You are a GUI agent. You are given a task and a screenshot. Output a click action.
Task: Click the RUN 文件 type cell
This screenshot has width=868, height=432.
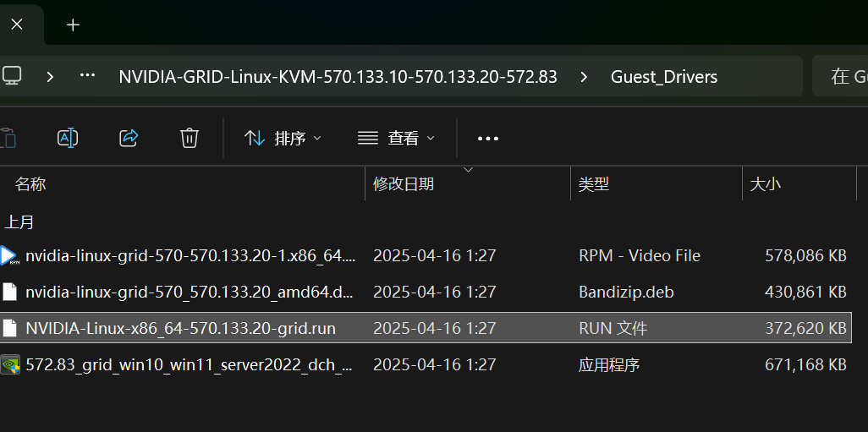[x=613, y=329]
